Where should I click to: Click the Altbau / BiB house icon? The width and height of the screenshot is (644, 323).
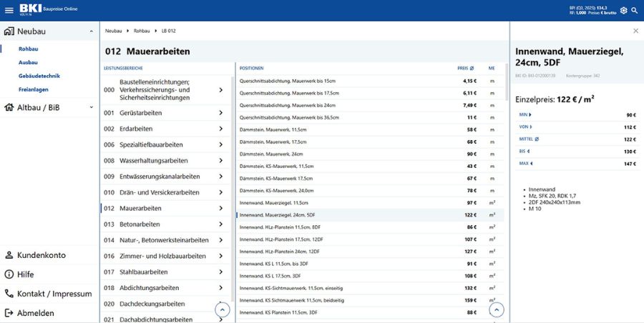click(9, 107)
